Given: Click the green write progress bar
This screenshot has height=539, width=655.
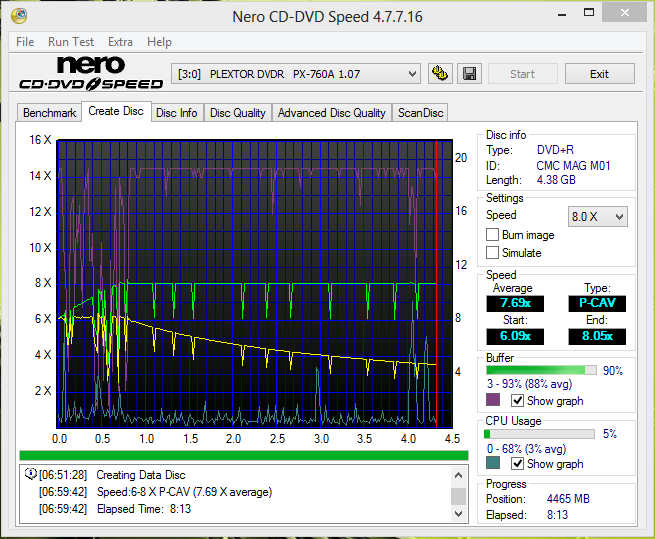Looking at the screenshot, I should point(244,455).
